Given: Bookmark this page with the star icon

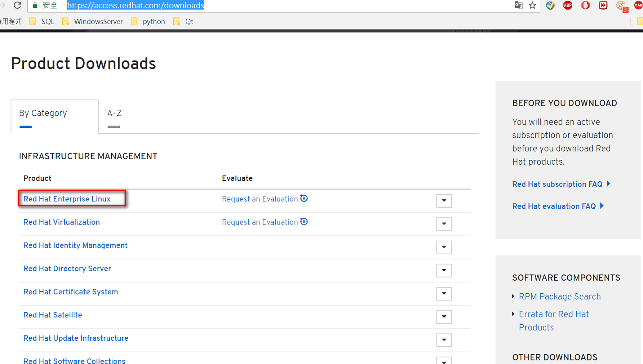Looking at the screenshot, I should click(x=532, y=5).
